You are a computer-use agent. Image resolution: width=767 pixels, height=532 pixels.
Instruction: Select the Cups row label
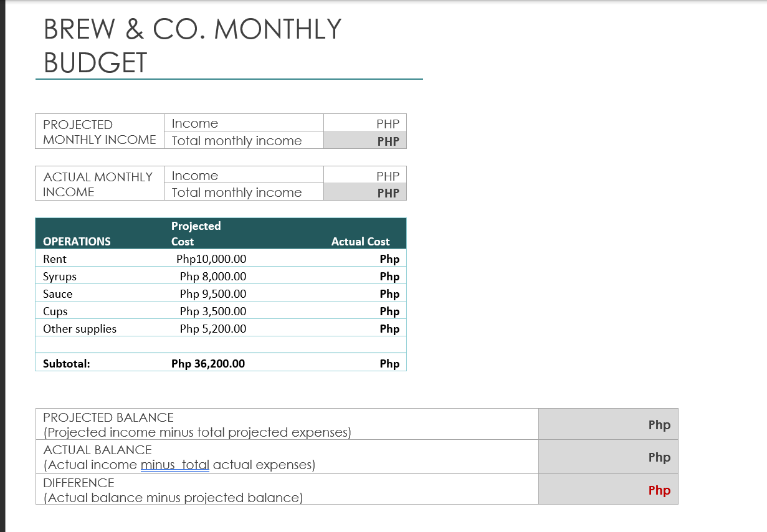[x=55, y=311]
